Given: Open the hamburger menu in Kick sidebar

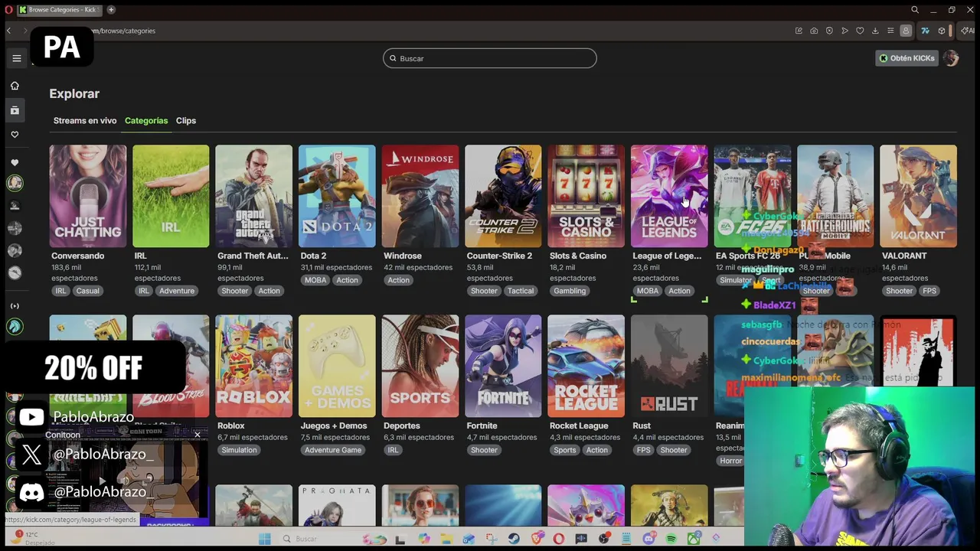Looking at the screenshot, I should 16,58.
